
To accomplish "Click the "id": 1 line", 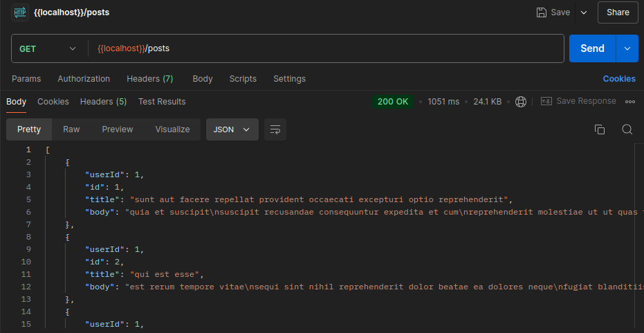I will (x=104, y=187).
